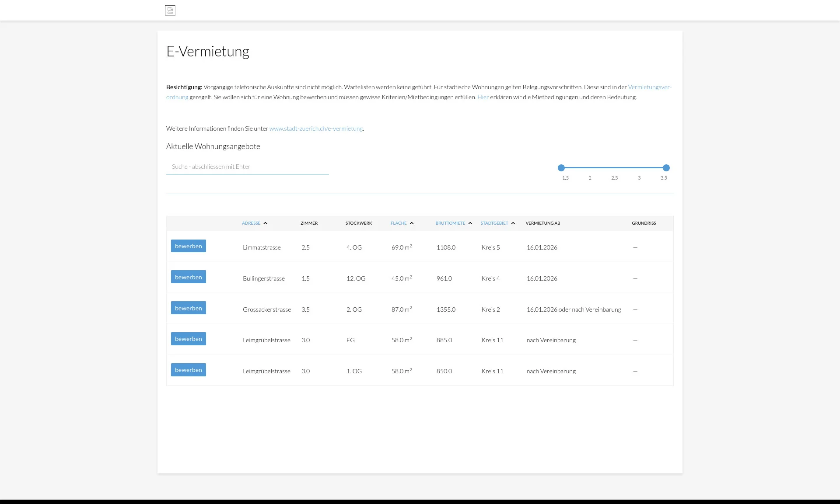The width and height of the screenshot is (840, 504).
Task: Apply for the Limmatstrasse apartment
Action: pos(188,246)
